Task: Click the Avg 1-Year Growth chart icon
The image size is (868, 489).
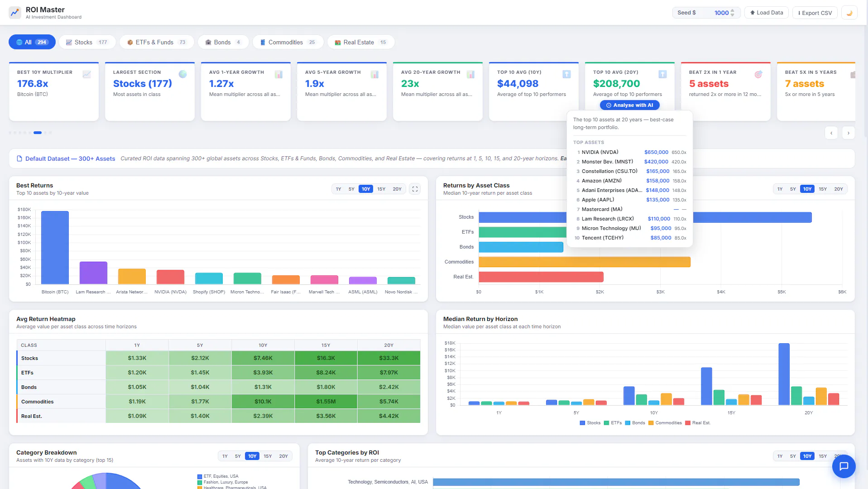Action: (279, 74)
